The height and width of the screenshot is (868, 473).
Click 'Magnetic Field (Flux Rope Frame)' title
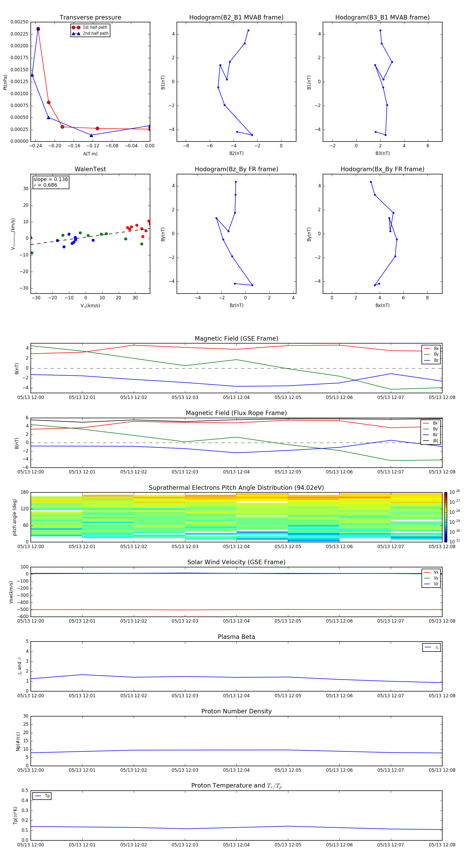(236, 413)
